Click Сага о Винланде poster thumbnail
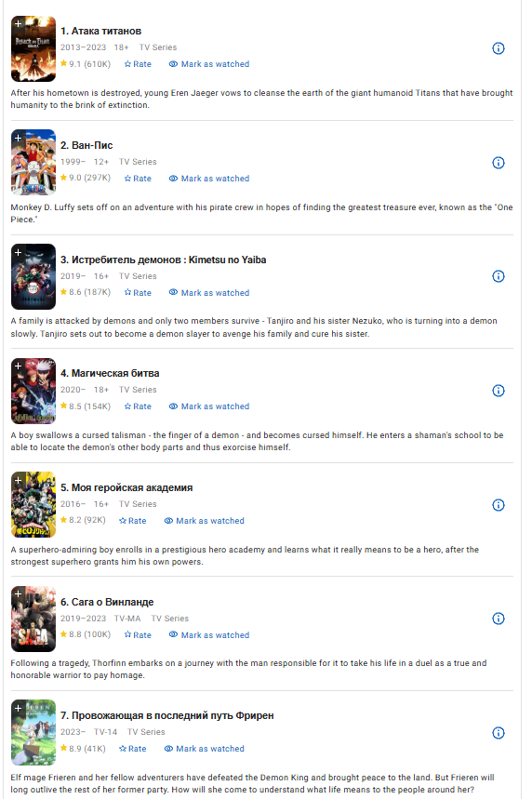The image size is (532, 799). [x=33, y=619]
